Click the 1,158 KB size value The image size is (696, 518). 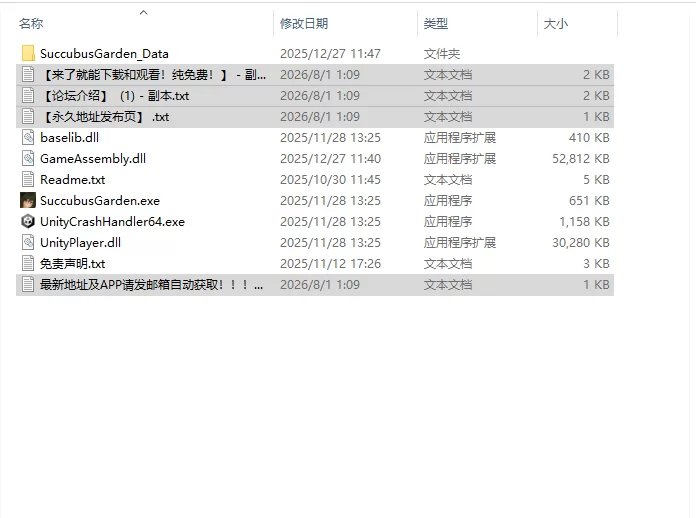tap(584, 221)
